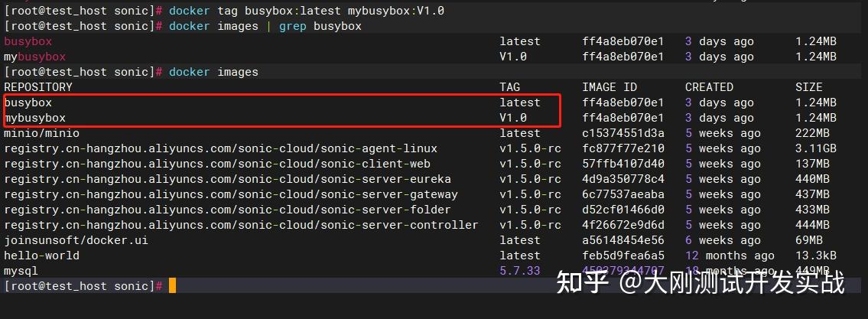
Task: Click the 3.11GB size value
Action: pos(815,148)
